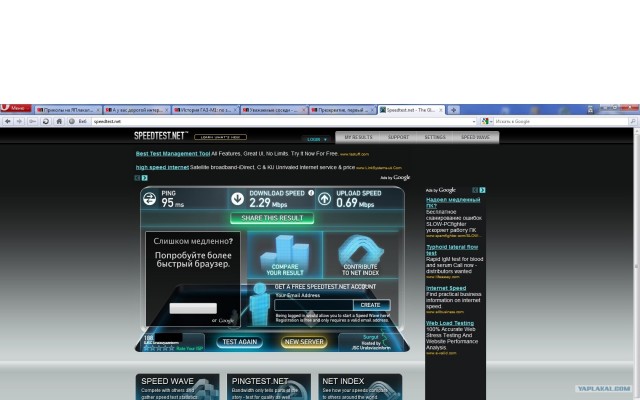Open SETTINGS tab
Screen dimensions: 640x400
pyautogui.click(x=435, y=137)
